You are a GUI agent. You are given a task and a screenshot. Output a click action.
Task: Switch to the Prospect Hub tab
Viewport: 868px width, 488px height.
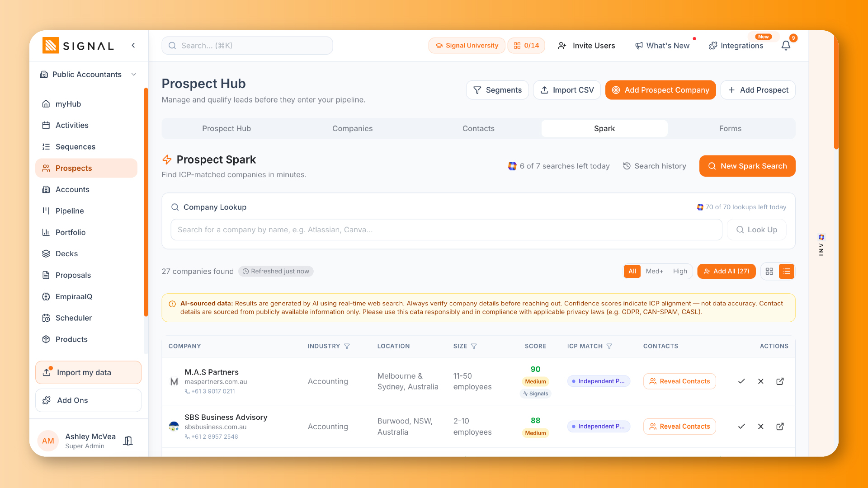pos(226,128)
